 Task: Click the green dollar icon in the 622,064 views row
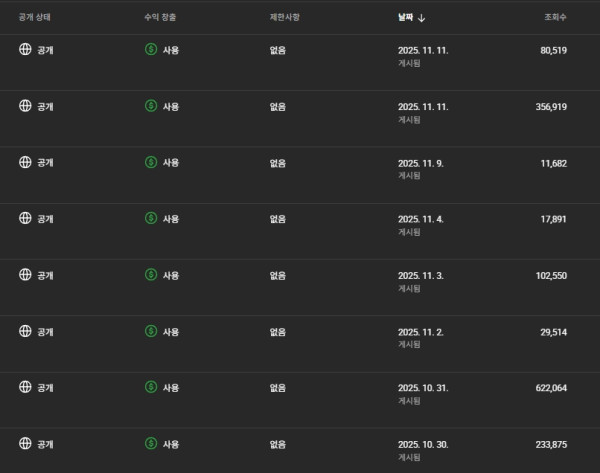[x=151, y=386]
